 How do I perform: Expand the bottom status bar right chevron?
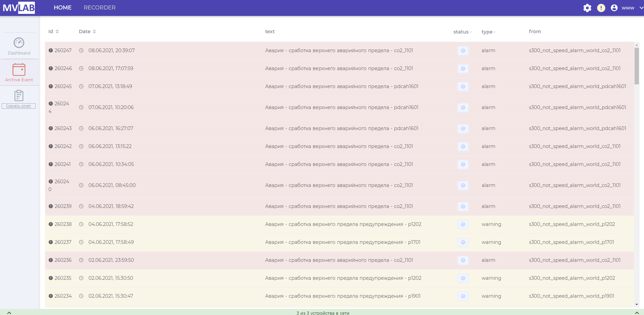click(x=637, y=313)
